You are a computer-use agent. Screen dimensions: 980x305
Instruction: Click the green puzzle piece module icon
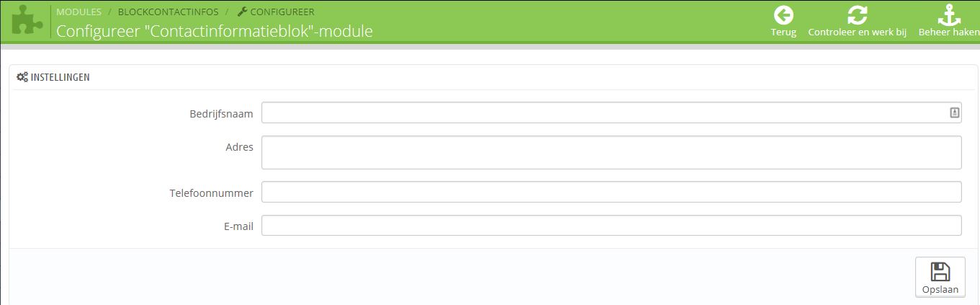(27, 22)
